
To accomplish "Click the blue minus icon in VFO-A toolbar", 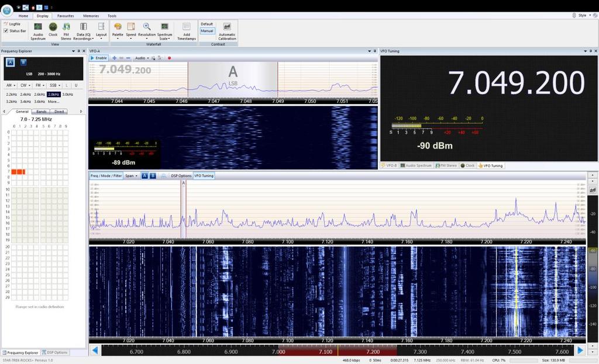I will 128,58.
